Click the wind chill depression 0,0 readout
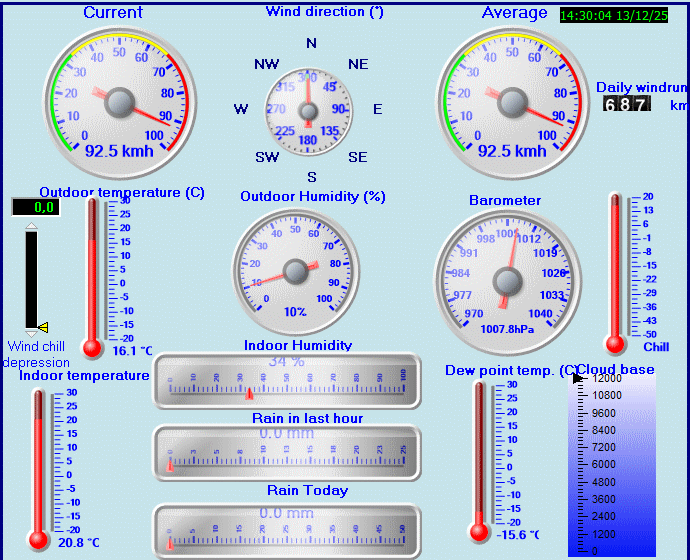This screenshot has width=690, height=560. tap(34, 207)
